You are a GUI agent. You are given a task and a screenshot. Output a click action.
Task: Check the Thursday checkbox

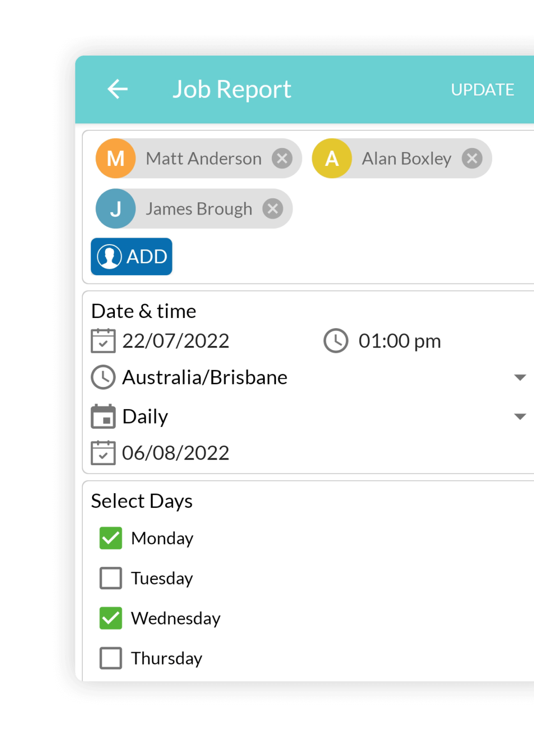pyautogui.click(x=110, y=658)
